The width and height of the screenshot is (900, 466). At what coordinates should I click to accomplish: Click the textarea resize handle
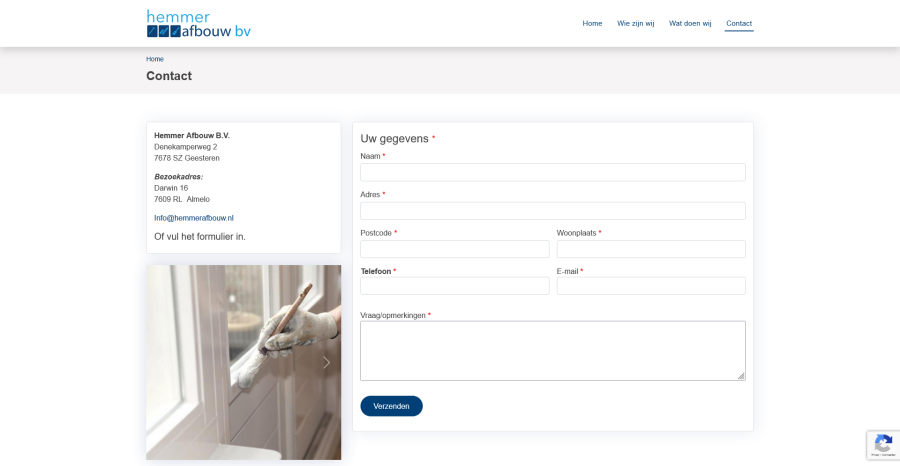[x=741, y=376]
